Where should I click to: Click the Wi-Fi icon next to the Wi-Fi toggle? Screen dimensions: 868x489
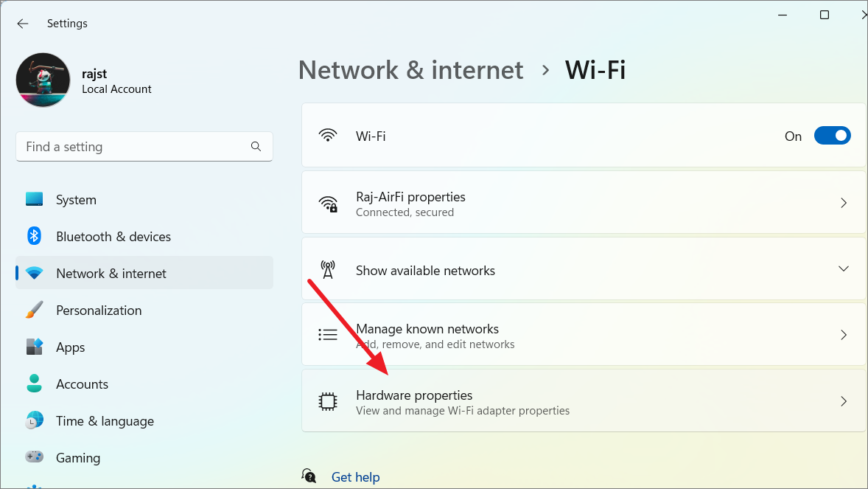328,136
